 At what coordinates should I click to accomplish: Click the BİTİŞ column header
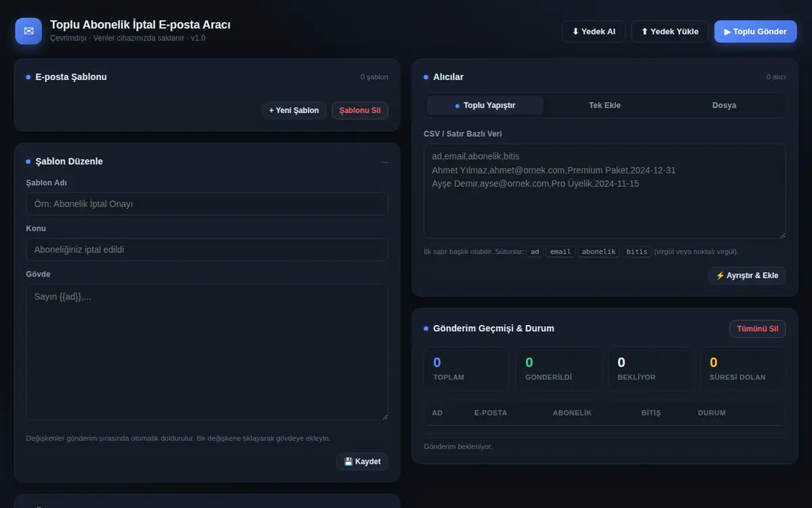[651, 413]
